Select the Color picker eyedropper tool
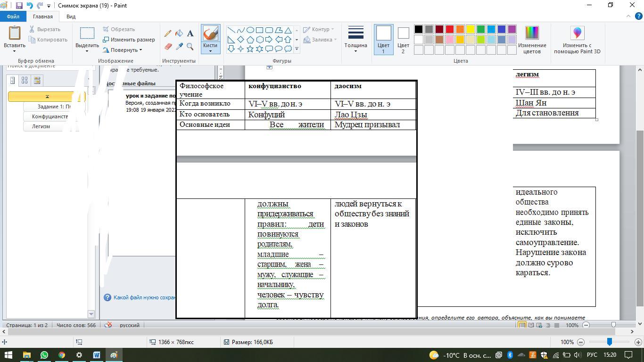 click(179, 47)
